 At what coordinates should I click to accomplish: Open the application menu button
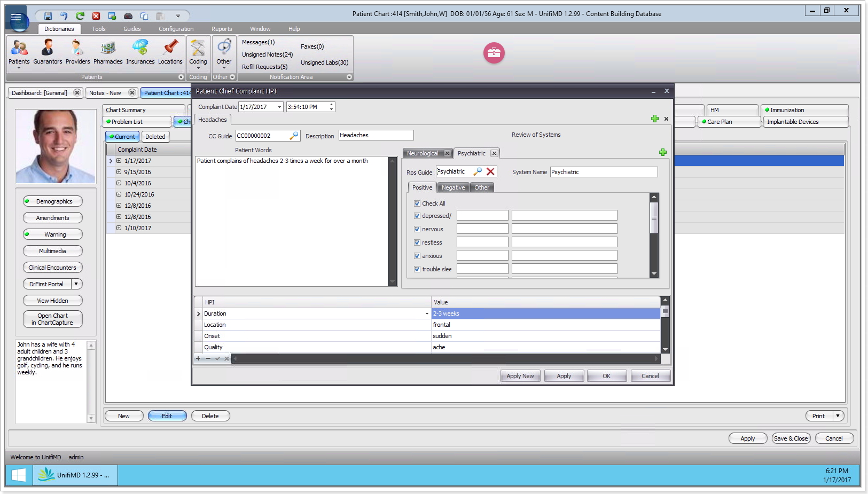pos(17,18)
